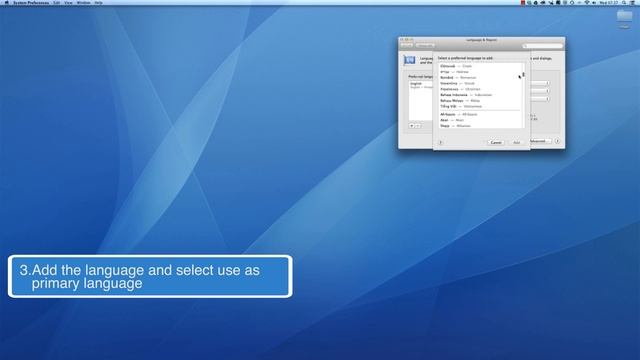Click the Wi-Fi status icon in menu bar

click(x=587, y=2)
